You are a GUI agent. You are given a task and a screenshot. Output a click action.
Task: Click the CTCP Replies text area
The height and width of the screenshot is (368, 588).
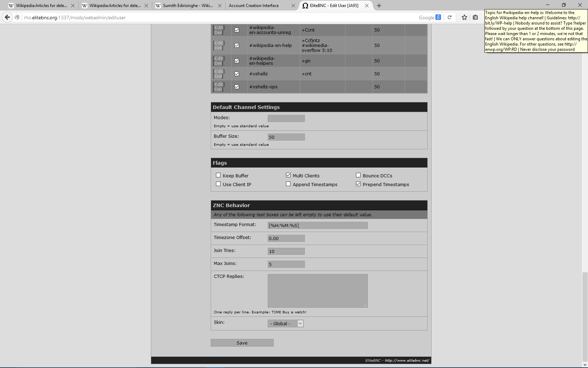pos(318,291)
